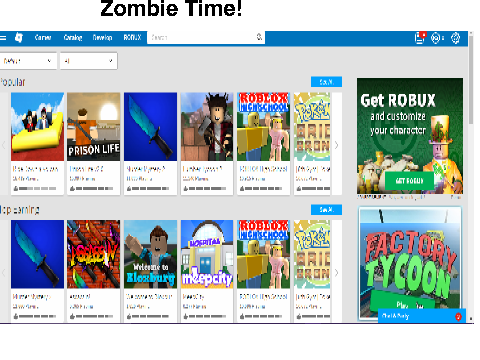The image size is (480, 360).
Task: Click MeepCity game title link
Action: 194,296
